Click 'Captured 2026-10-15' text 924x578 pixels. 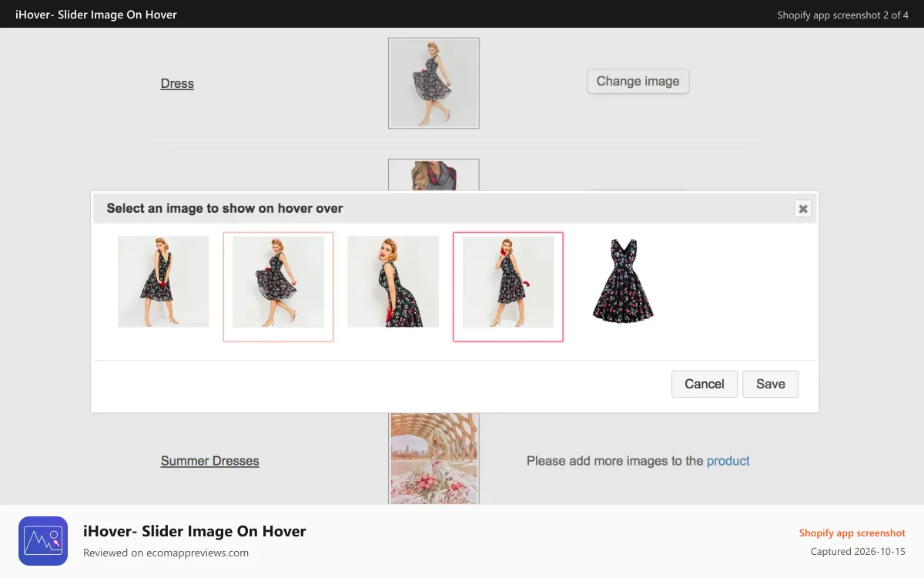pos(858,552)
